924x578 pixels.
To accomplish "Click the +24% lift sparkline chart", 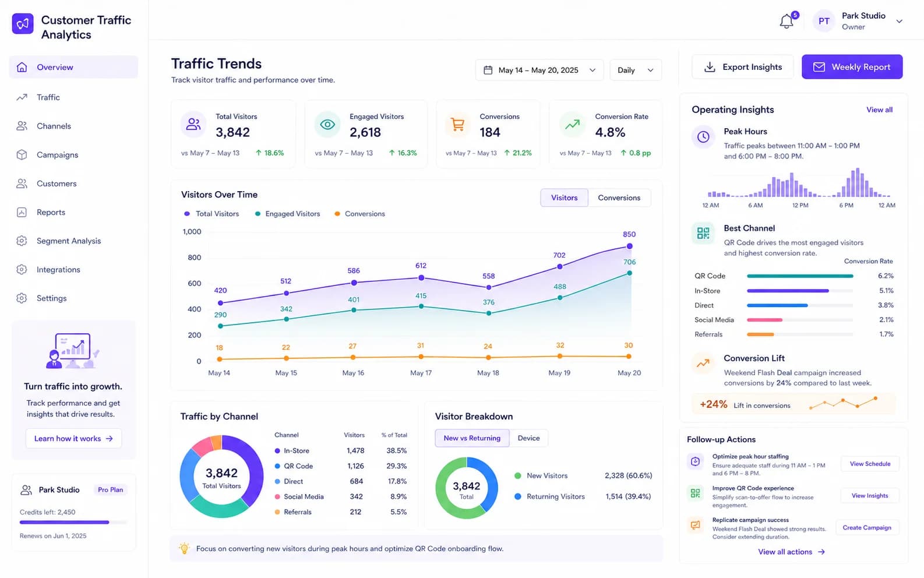I will tap(843, 403).
